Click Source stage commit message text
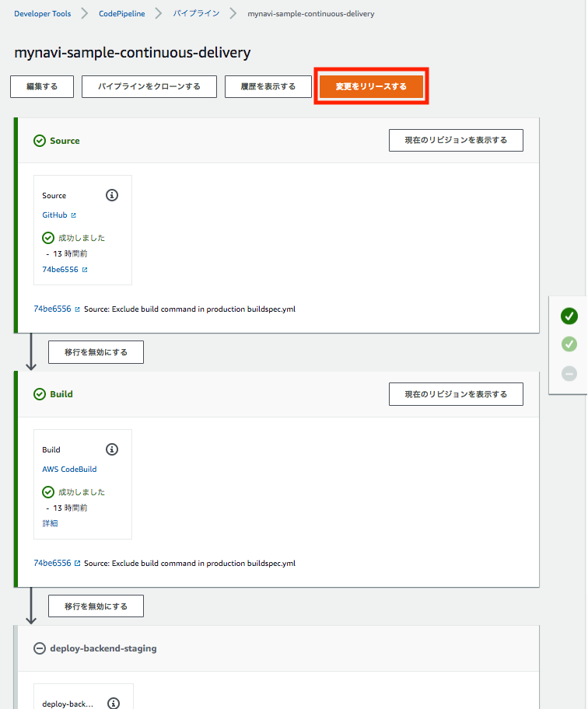This screenshot has width=588, height=709. [x=190, y=309]
